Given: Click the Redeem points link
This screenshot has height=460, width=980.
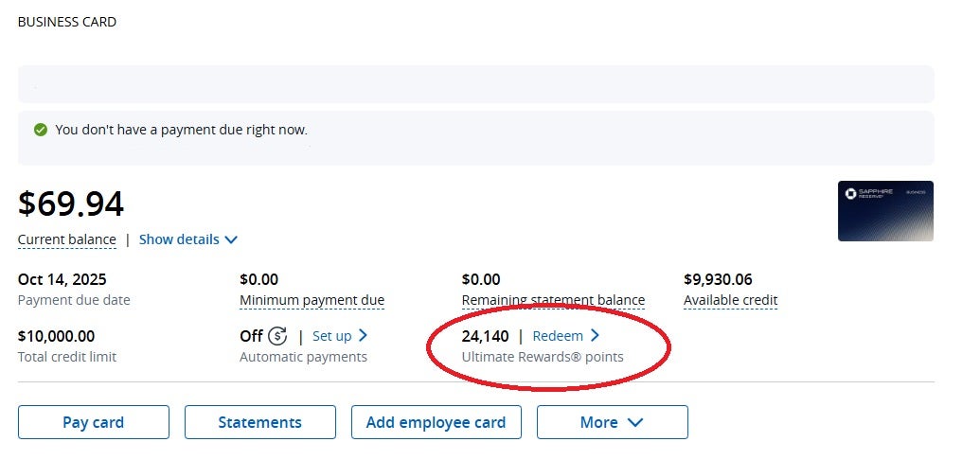Looking at the screenshot, I should coord(558,335).
